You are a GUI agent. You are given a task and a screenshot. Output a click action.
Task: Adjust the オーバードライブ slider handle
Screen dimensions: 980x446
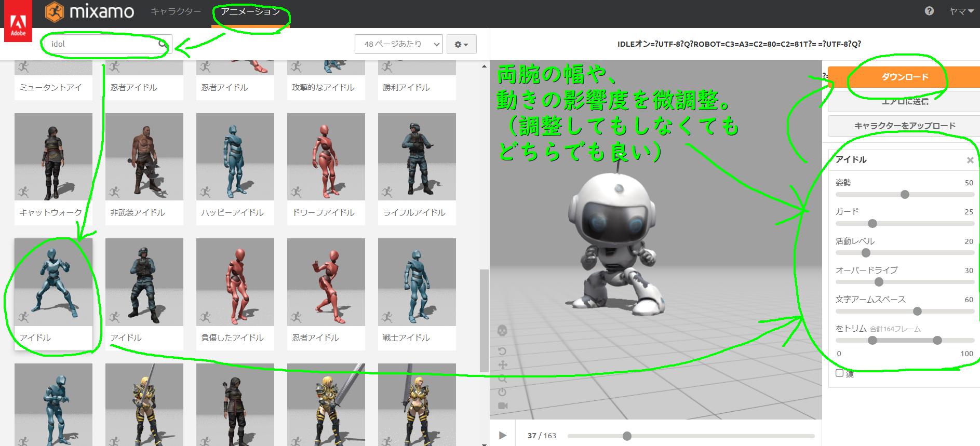pyautogui.click(x=879, y=282)
